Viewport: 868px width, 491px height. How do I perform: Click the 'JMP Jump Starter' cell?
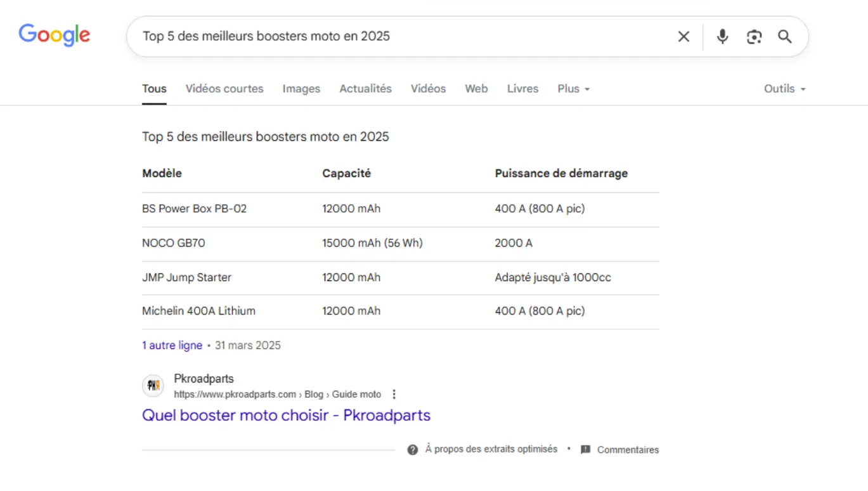(x=186, y=277)
